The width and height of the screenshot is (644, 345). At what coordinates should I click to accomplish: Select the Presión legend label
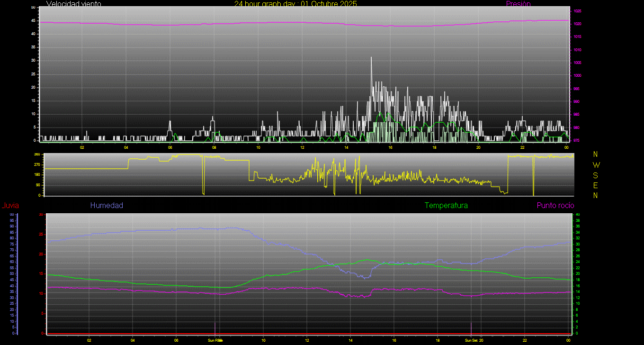518,4
